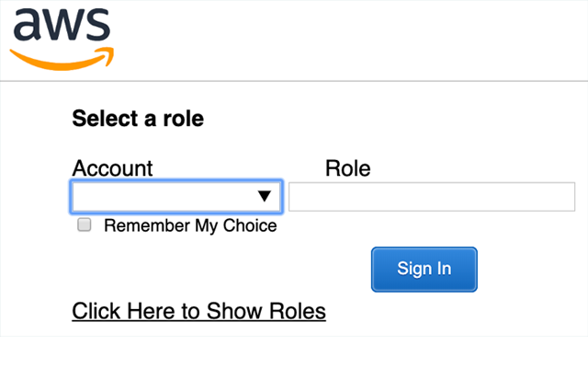This screenshot has height=368, width=588.
Task: Click the Role field label
Action: pos(347,168)
